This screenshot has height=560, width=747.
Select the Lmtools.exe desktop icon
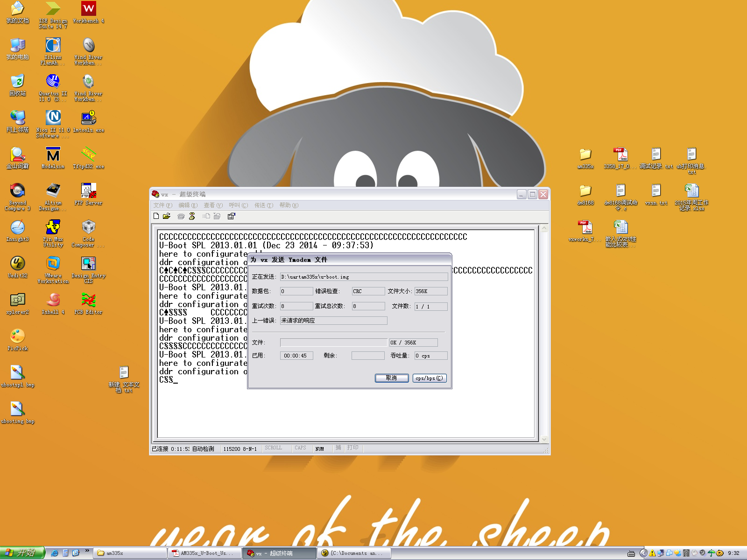tap(88, 122)
